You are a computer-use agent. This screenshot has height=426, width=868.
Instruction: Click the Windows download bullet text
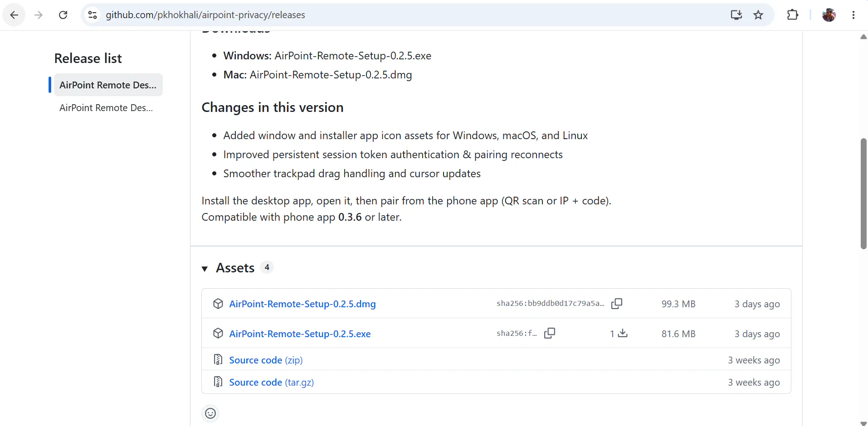pos(327,56)
